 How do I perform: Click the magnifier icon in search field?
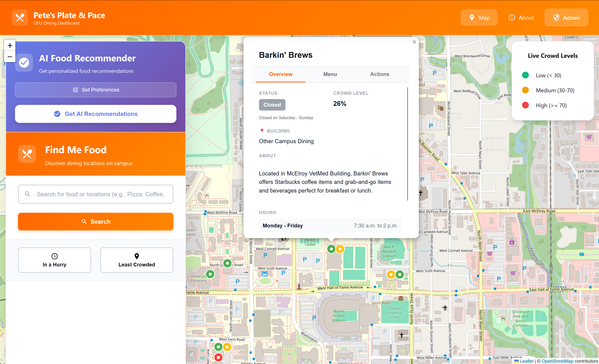28,194
